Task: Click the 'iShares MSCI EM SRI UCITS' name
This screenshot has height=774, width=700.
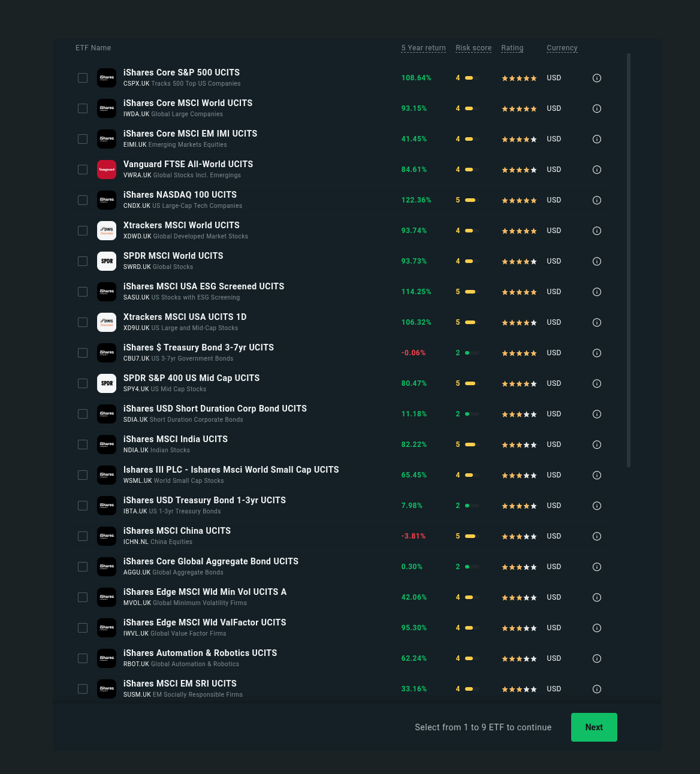Action: click(180, 684)
